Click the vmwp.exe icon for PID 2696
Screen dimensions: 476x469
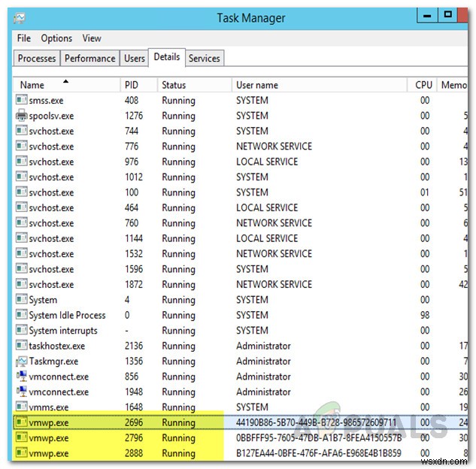pos(21,422)
